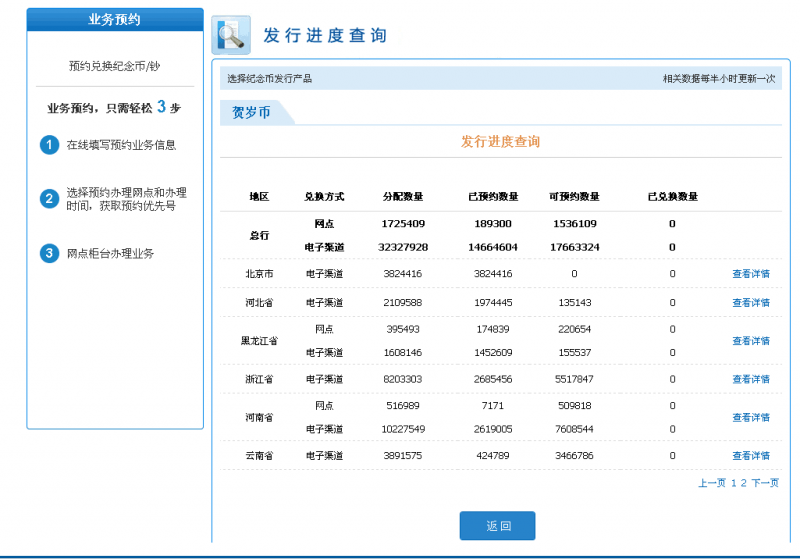
Task: View details for 浙江省 row
Action: coord(750,380)
